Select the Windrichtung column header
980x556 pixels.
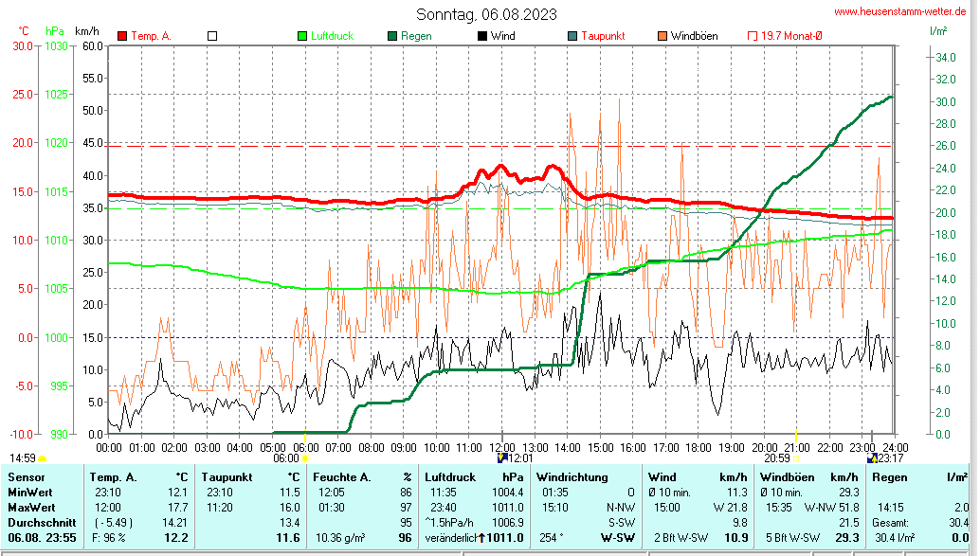coord(572,477)
